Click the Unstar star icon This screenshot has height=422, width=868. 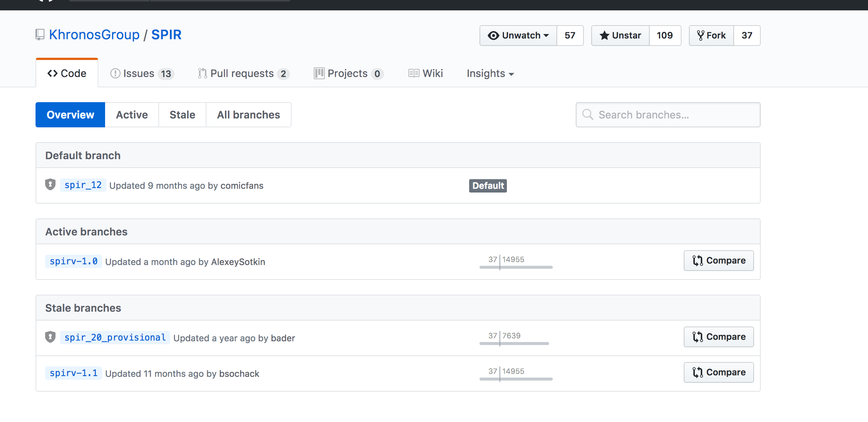(605, 36)
